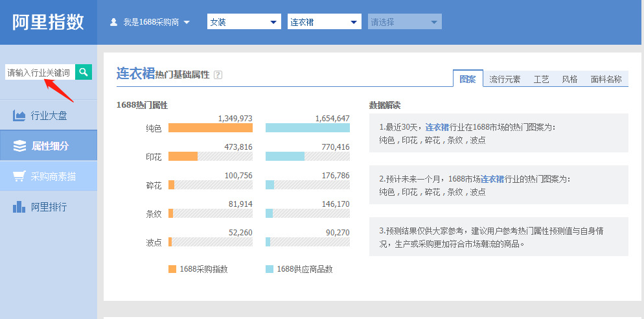Open the 连衣裙 subcategory dropdown
This screenshot has height=319, width=644.
(325, 22)
